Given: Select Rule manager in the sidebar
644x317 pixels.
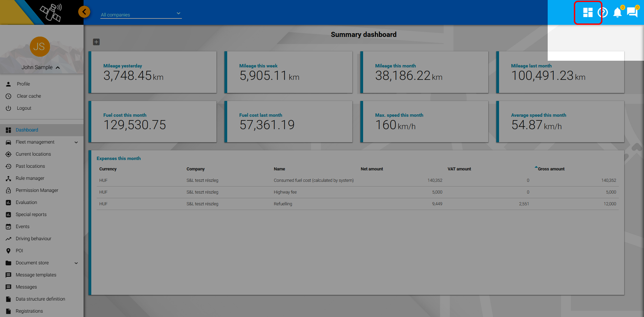Looking at the screenshot, I should pyautogui.click(x=30, y=178).
